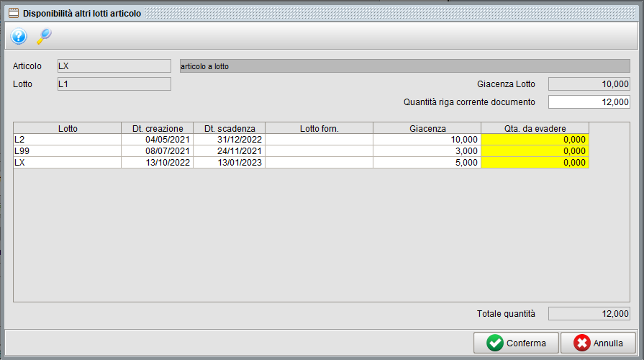Select the L99 lot row
Viewport: 644px width, 360px height.
pyautogui.click(x=68, y=151)
